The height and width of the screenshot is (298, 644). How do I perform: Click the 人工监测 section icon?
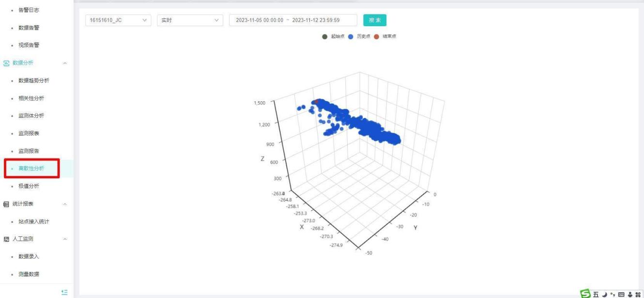7,239
